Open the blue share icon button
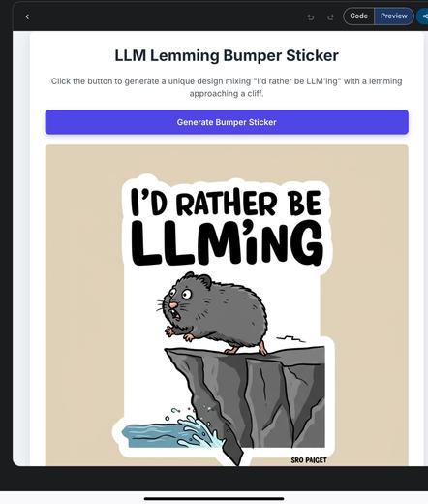This screenshot has height=504, width=428. click(x=423, y=16)
